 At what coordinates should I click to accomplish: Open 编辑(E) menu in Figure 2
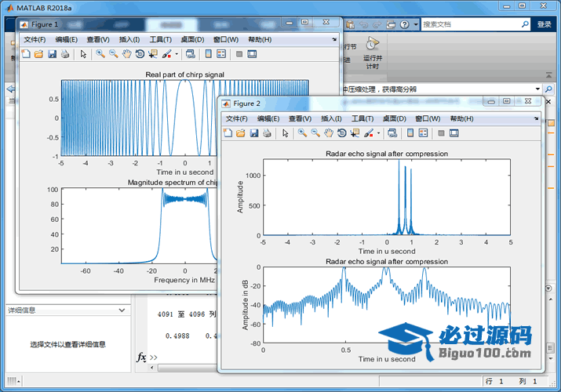(268, 118)
